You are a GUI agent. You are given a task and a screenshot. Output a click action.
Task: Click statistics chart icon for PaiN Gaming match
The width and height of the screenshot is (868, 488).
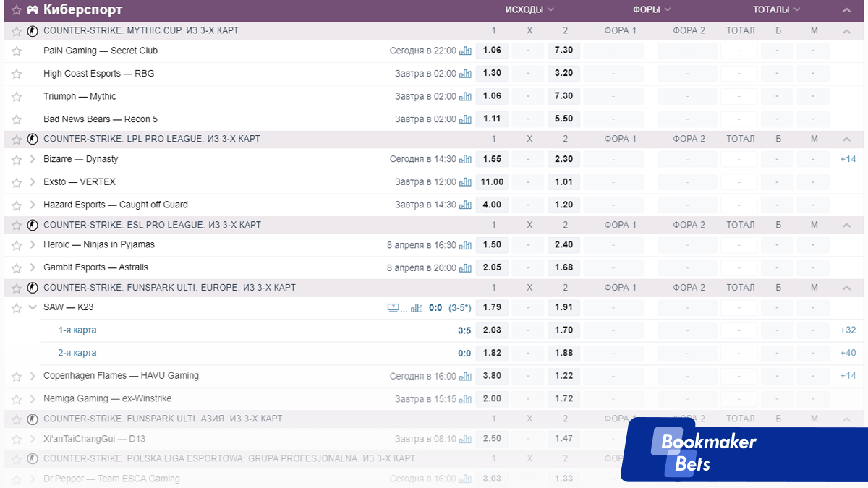coord(465,51)
